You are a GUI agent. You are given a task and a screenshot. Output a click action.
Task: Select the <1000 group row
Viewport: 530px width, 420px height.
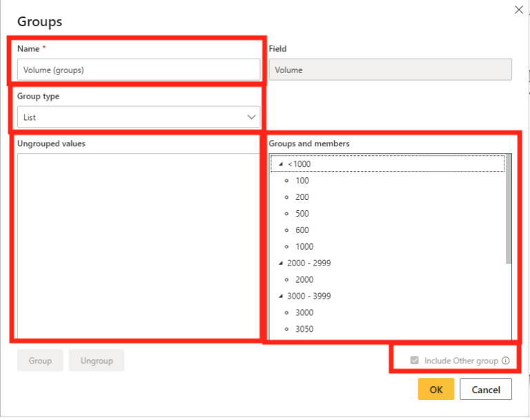[x=387, y=164]
